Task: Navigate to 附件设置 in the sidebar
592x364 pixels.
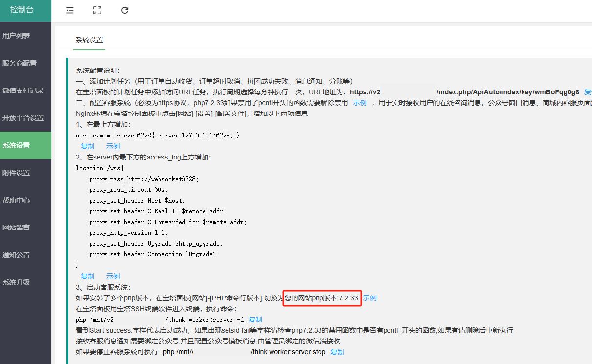Action: coord(16,173)
